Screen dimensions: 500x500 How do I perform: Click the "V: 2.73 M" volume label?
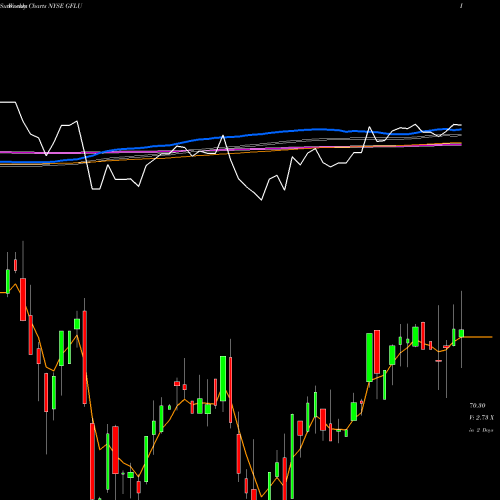[x=481, y=418]
